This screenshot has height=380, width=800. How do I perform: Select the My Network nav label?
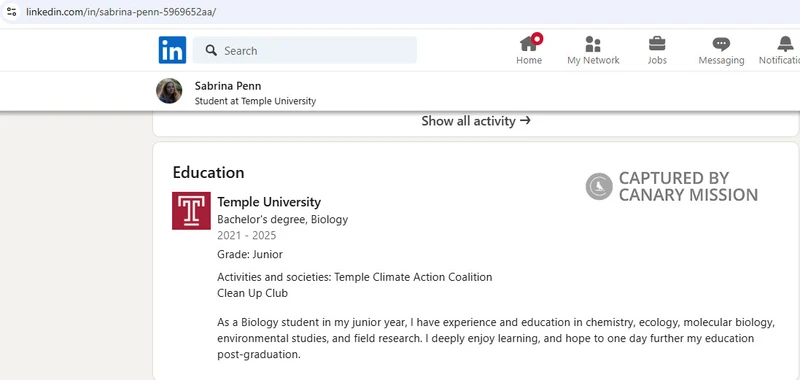[x=593, y=60]
